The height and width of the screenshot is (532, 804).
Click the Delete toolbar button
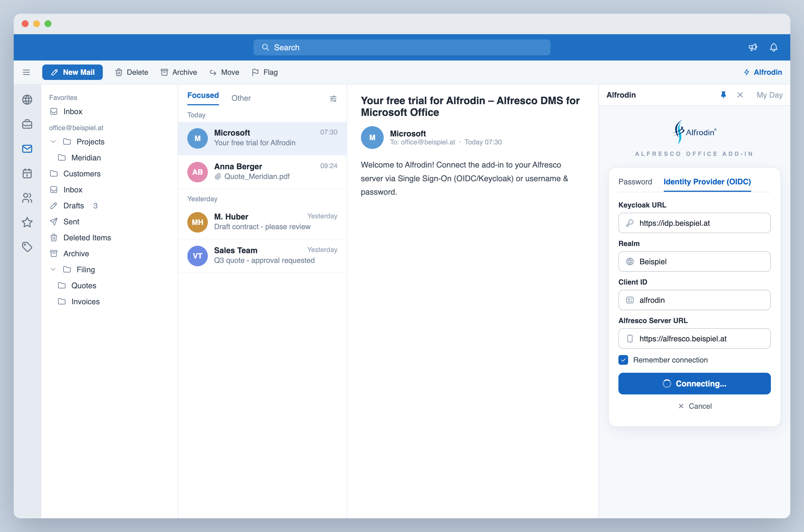point(132,72)
